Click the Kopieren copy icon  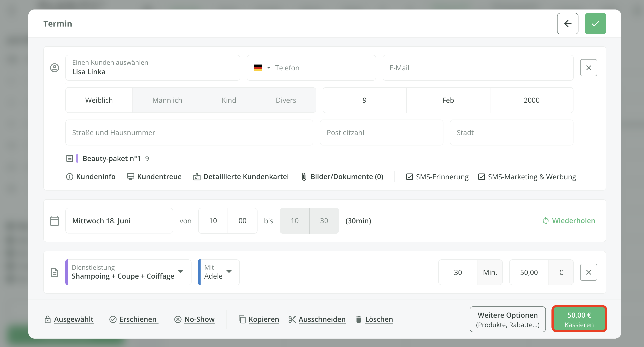(x=242, y=319)
